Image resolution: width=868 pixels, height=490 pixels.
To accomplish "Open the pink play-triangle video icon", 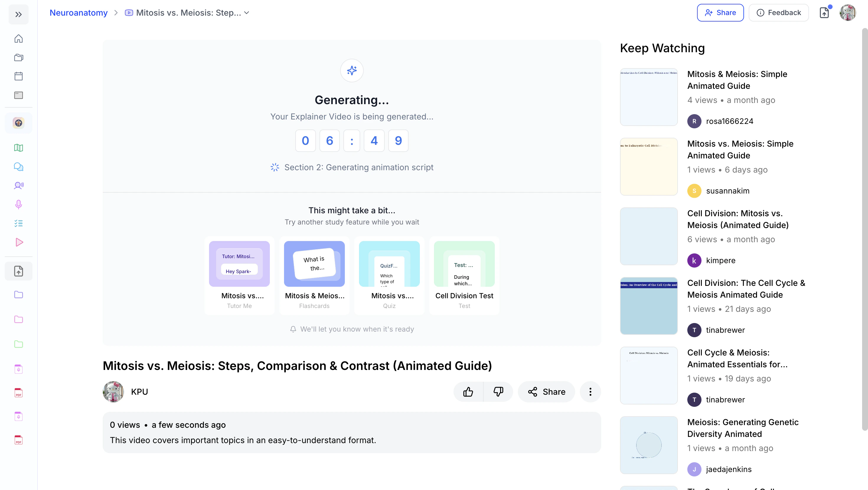I will 19,242.
